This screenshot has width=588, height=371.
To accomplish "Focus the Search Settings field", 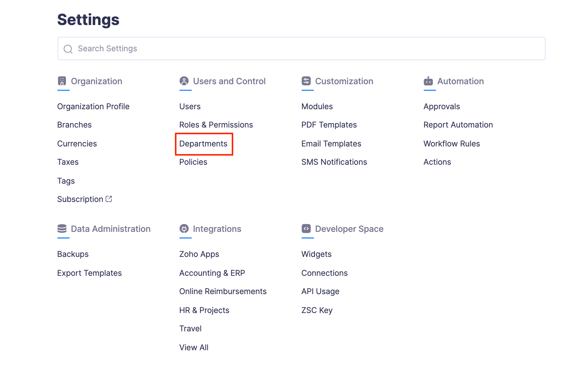I will 305,49.
